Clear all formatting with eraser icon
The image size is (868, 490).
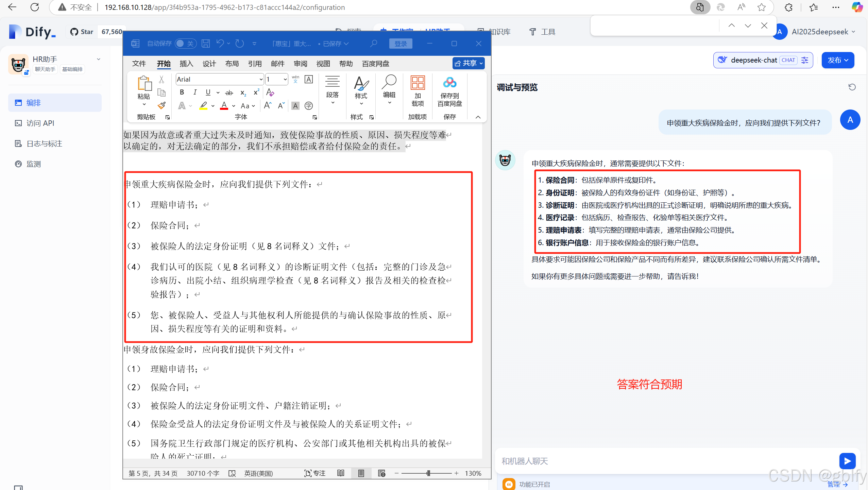tap(270, 92)
